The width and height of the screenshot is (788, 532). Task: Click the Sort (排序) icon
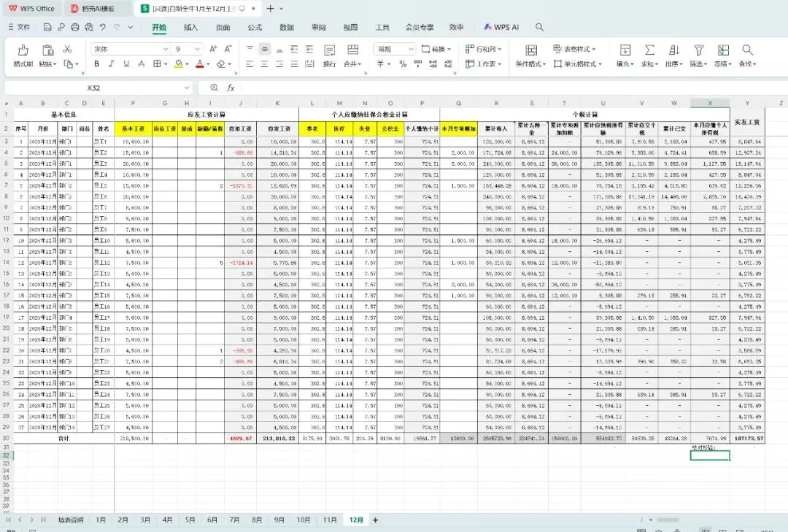674,50
